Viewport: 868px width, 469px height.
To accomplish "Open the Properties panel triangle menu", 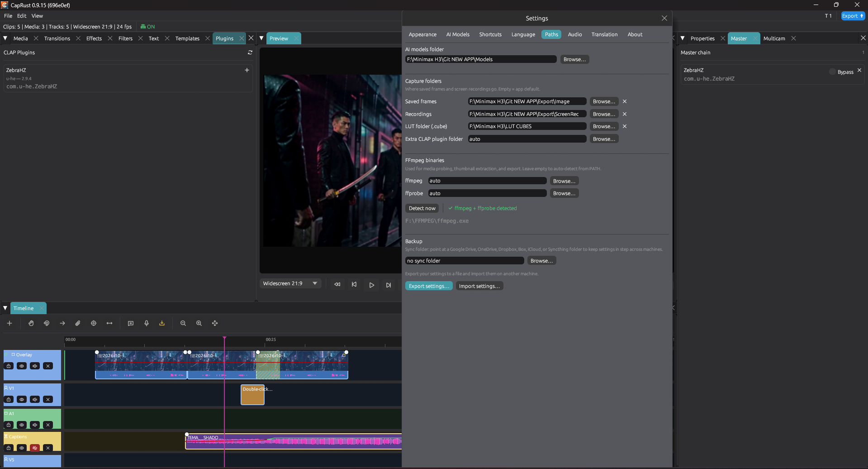I will click(x=683, y=38).
